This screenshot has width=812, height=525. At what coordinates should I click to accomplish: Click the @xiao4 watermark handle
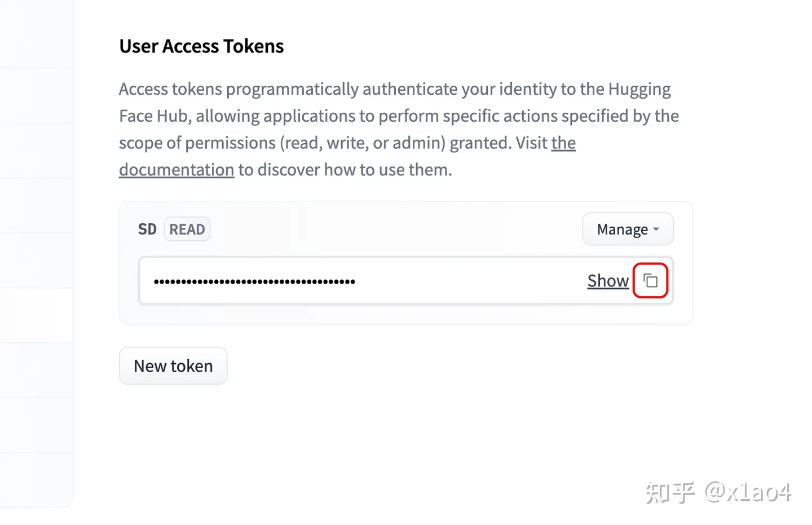click(748, 492)
